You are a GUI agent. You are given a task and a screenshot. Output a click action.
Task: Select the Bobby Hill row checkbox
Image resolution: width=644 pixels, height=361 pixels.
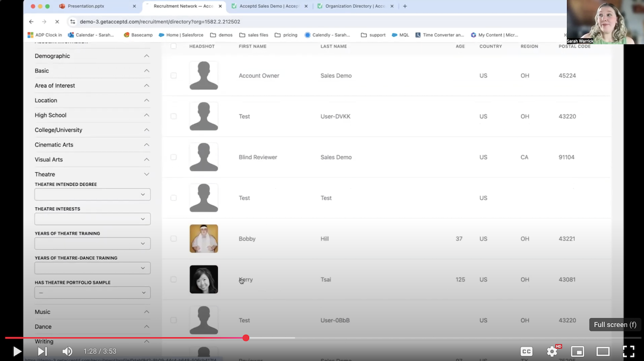[x=174, y=239]
